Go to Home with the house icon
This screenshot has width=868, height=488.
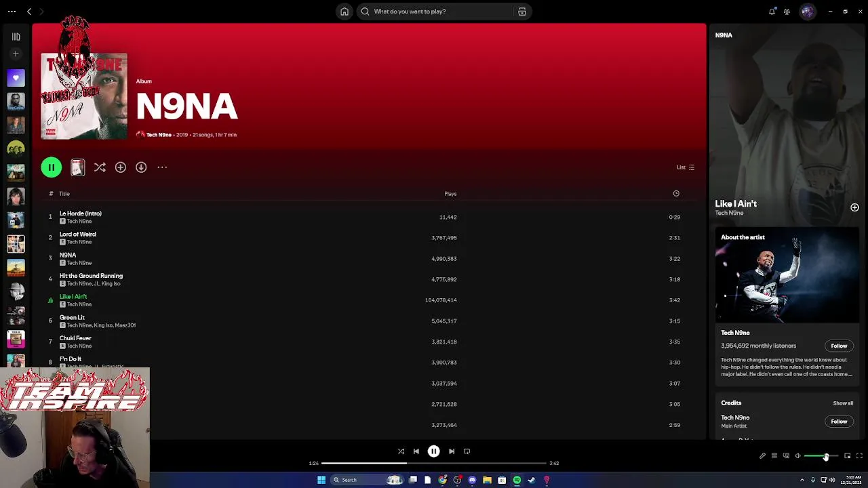click(344, 12)
